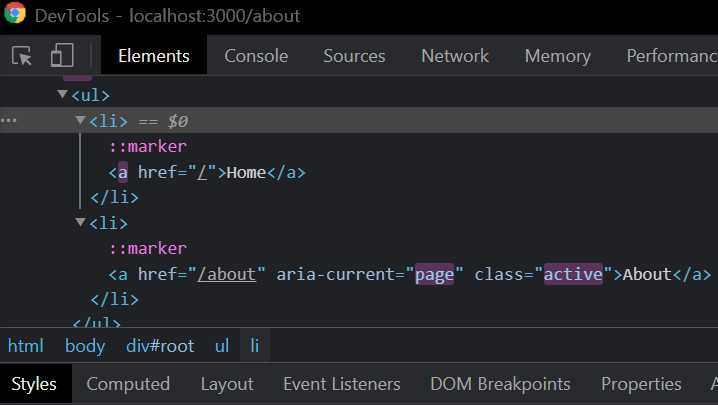Switch to the Performance tab
Viewport: 718px width, 405px height.
tap(672, 56)
